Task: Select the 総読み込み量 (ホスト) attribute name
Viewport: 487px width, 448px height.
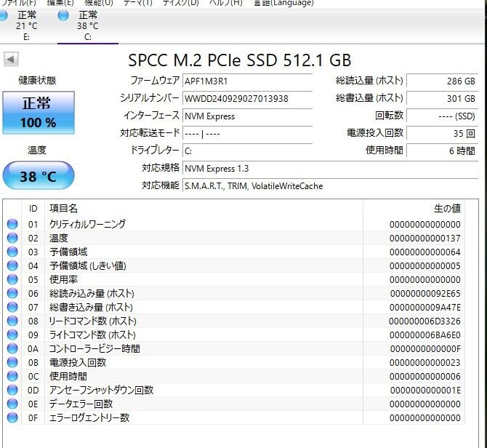Action: tap(92, 293)
